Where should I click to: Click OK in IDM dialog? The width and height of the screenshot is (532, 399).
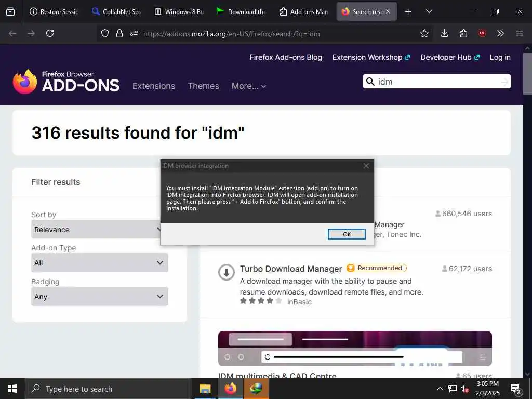(347, 234)
